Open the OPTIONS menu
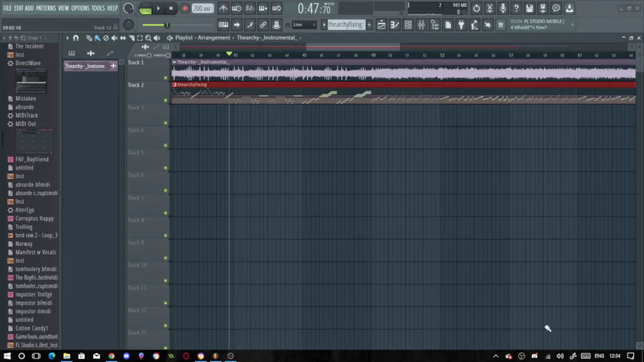This screenshot has height=362, width=644. [80, 8]
